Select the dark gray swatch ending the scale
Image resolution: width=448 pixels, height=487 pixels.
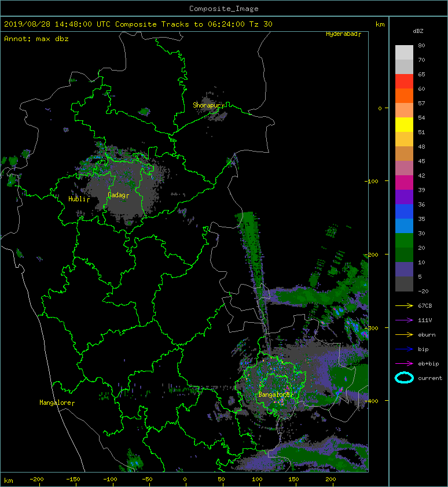(x=404, y=284)
